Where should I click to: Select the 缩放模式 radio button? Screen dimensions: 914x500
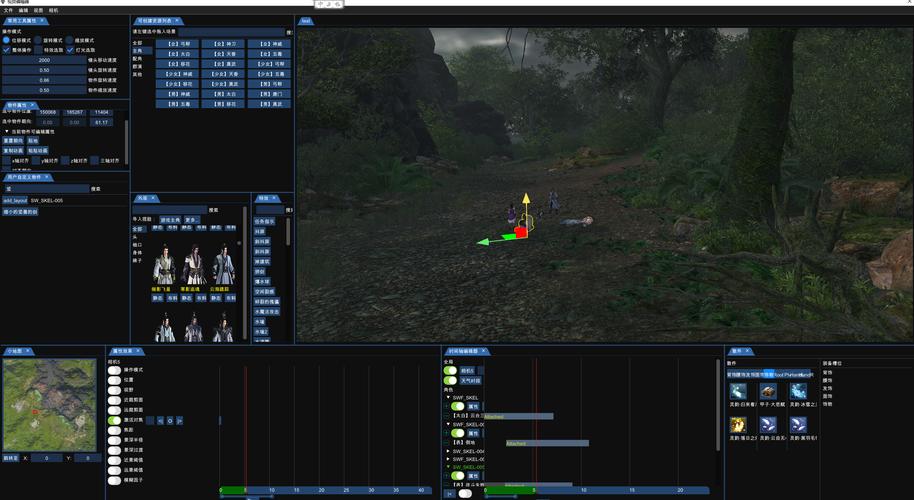coord(69,40)
